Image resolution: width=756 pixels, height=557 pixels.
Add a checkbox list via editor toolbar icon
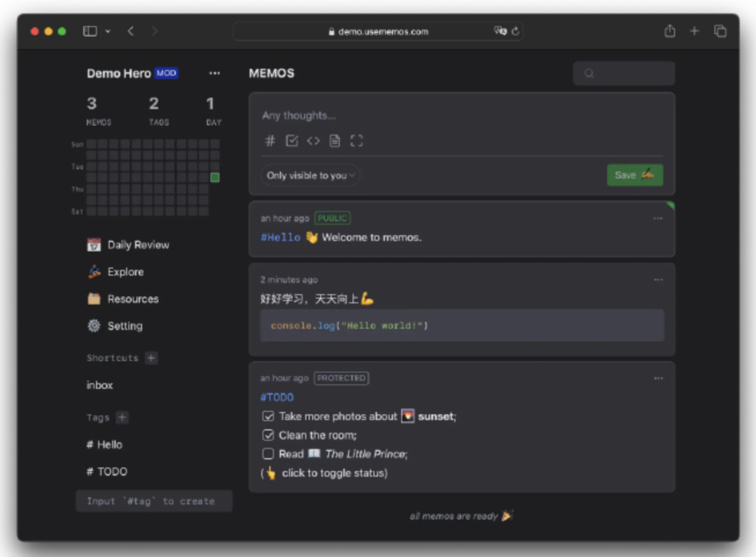[292, 141]
